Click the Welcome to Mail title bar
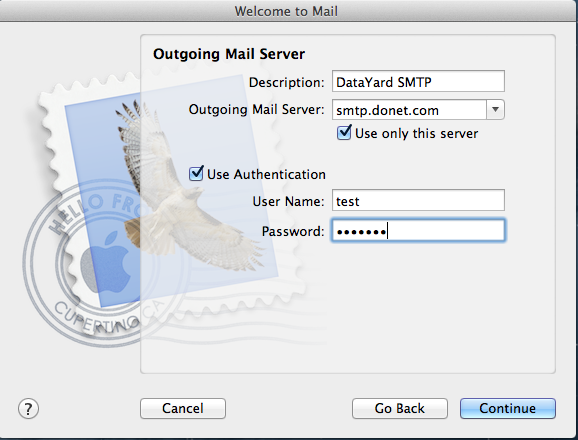 click(286, 11)
